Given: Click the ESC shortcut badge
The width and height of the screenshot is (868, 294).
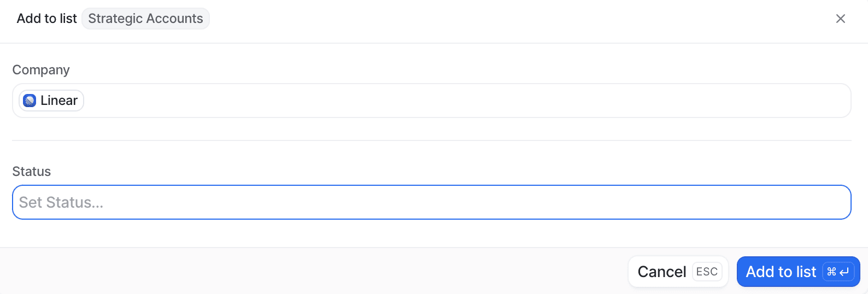Looking at the screenshot, I should [x=707, y=272].
